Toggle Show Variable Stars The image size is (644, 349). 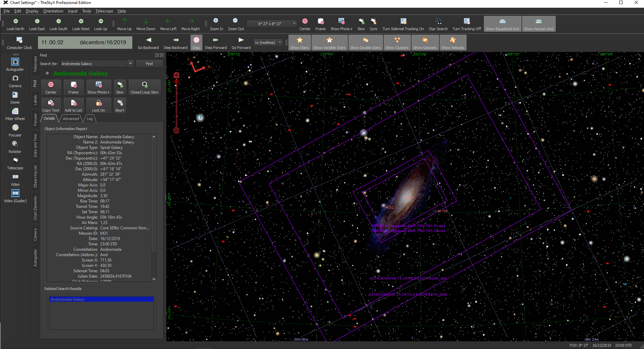(x=329, y=43)
